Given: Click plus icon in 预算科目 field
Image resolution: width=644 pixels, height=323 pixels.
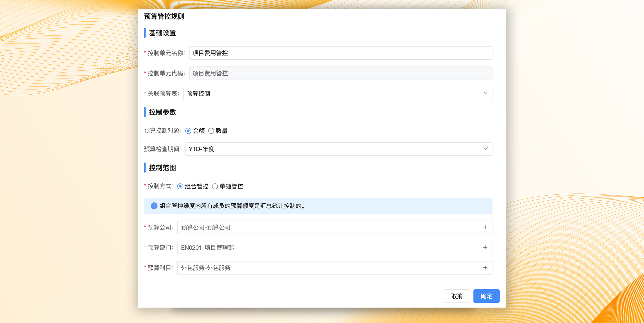Looking at the screenshot, I should [485, 268].
